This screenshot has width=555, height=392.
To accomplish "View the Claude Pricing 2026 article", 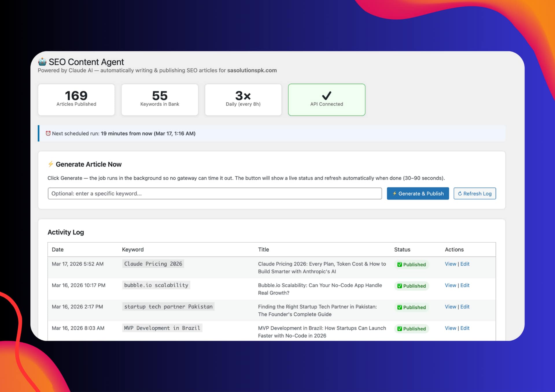I will click(450, 264).
